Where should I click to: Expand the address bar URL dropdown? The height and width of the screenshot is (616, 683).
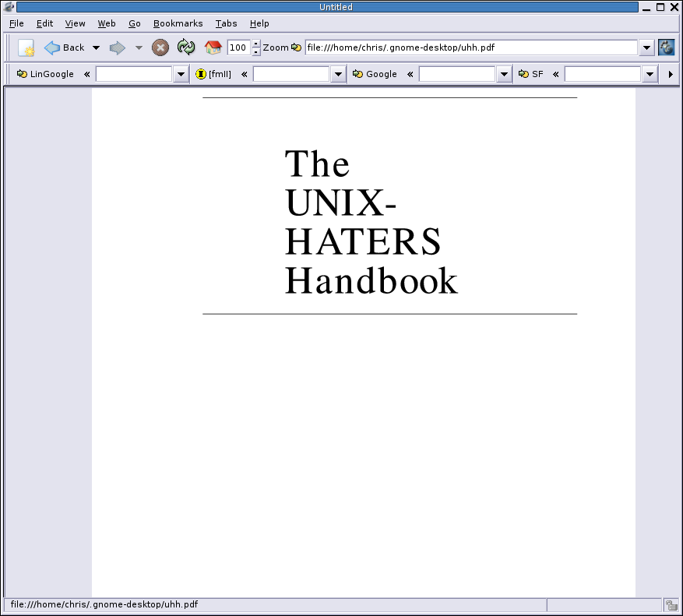646,48
